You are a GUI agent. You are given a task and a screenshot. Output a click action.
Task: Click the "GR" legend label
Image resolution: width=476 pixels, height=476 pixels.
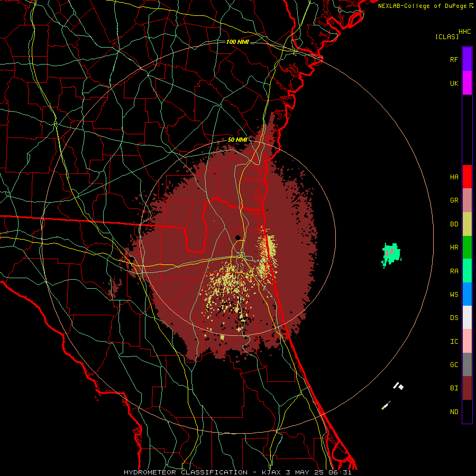[x=454, y=200]
